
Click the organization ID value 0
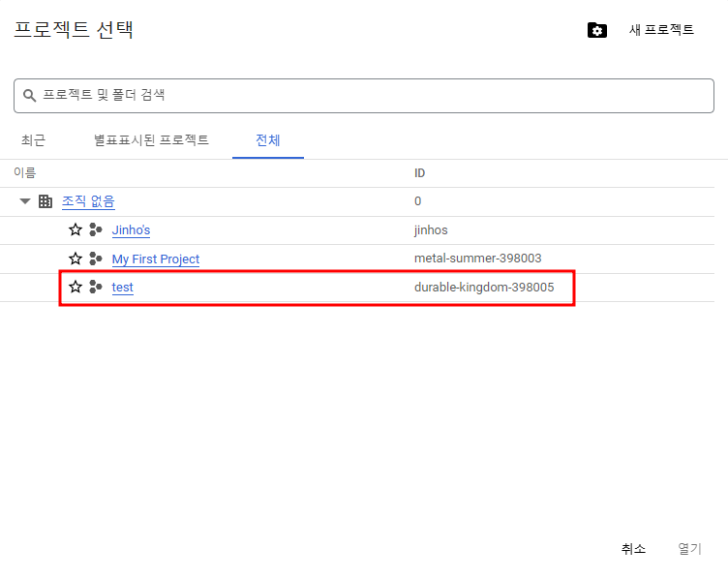coord(417,201)
